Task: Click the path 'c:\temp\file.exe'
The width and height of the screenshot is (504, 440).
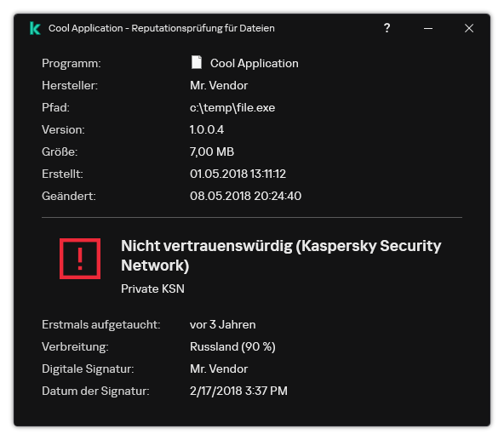Action: (232, 108)
